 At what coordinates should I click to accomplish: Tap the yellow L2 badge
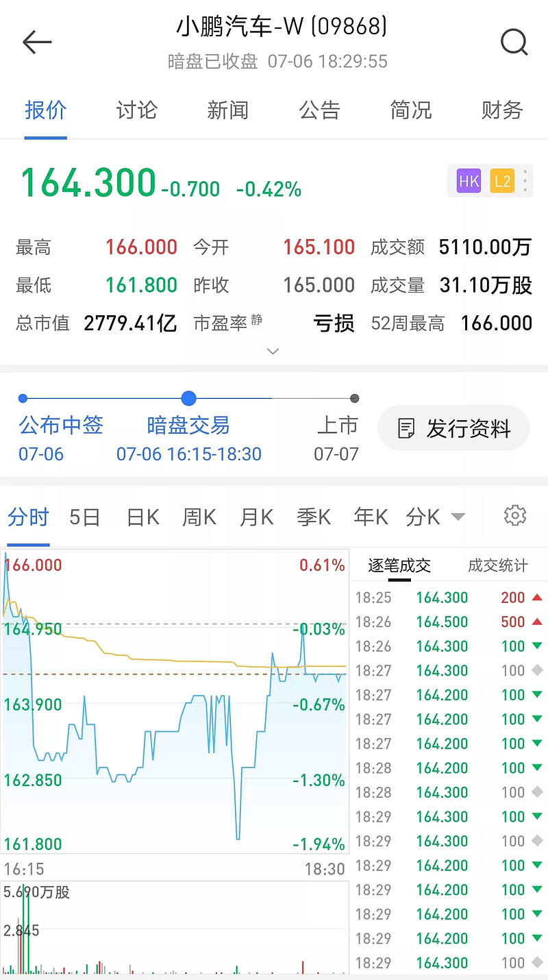pyautogui.click(x=502, y=181)
